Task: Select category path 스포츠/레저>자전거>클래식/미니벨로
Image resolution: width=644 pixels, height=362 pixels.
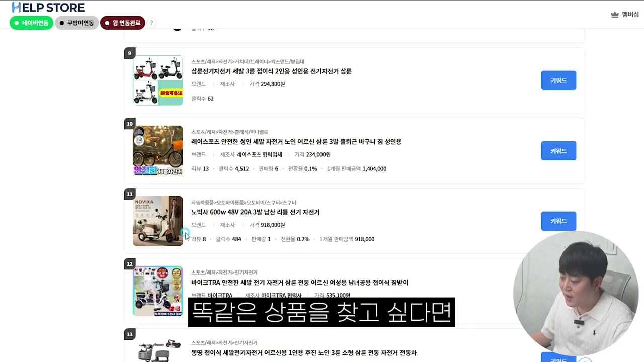Action: pyautogui.click(x=229, y=132)
